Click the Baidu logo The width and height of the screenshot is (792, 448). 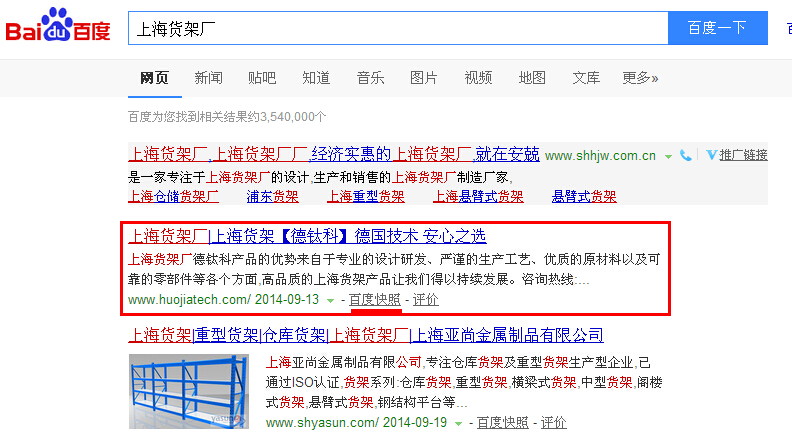(x=58, y=25)
